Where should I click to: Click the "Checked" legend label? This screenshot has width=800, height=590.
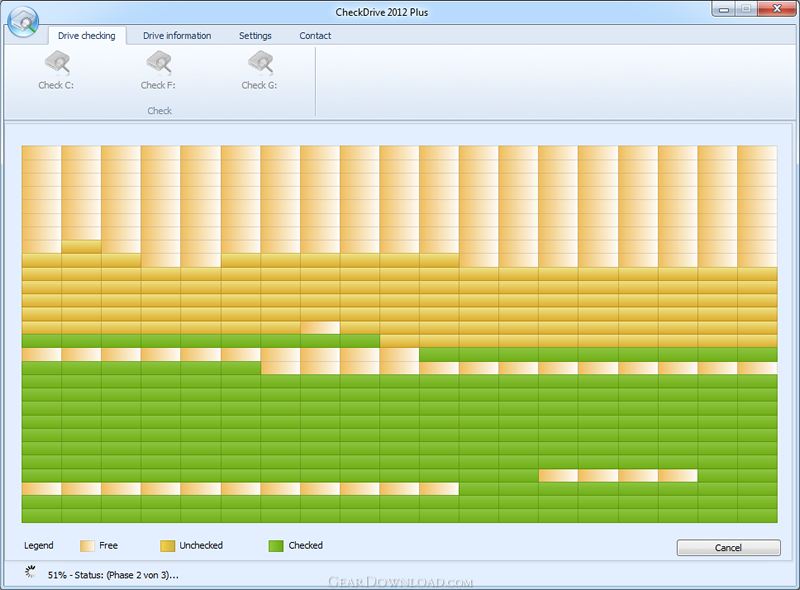306,546
